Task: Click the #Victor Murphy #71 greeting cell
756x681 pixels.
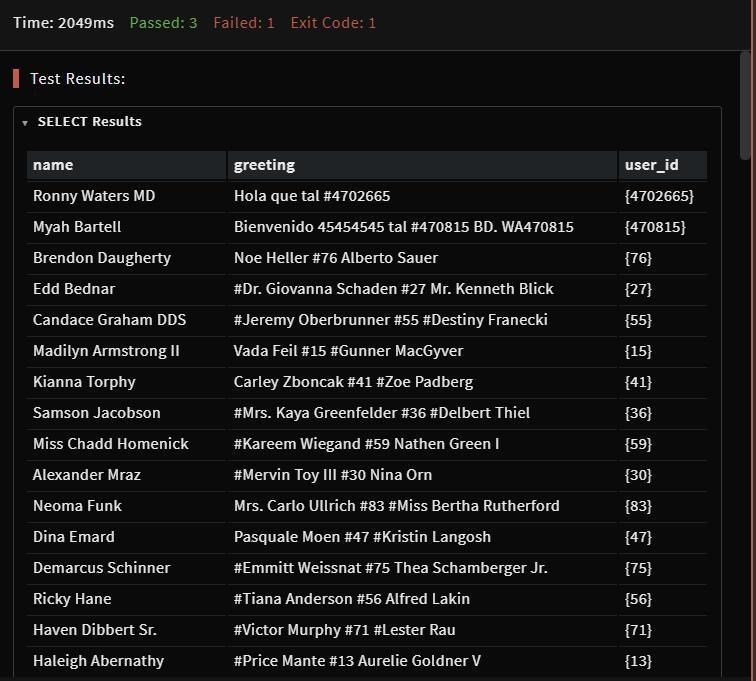Action: pos(344,630)
